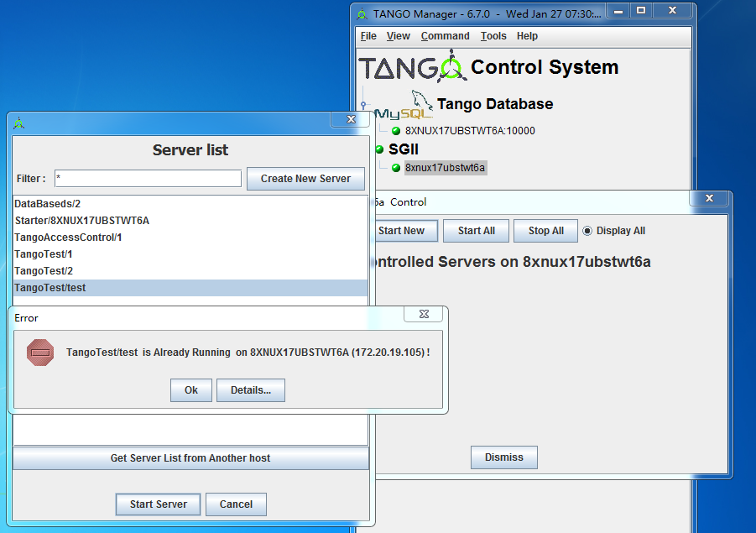Close the Control window with X
Image resolution: width=756 pixels, height=533 pixels.
tap(709, 198)
